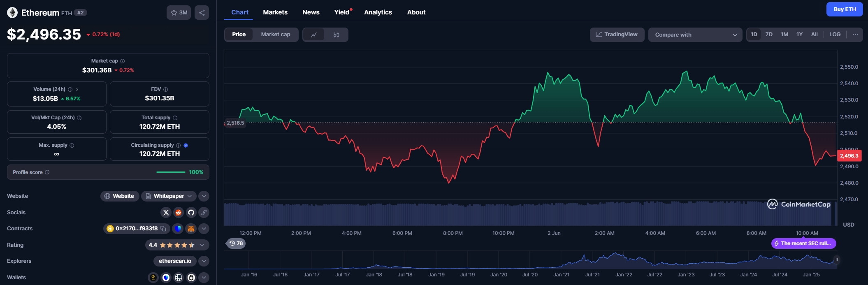Show info for Total supply
Image resolution: width=868 pixels, height=285 pixels.
(x=175, y=118)
